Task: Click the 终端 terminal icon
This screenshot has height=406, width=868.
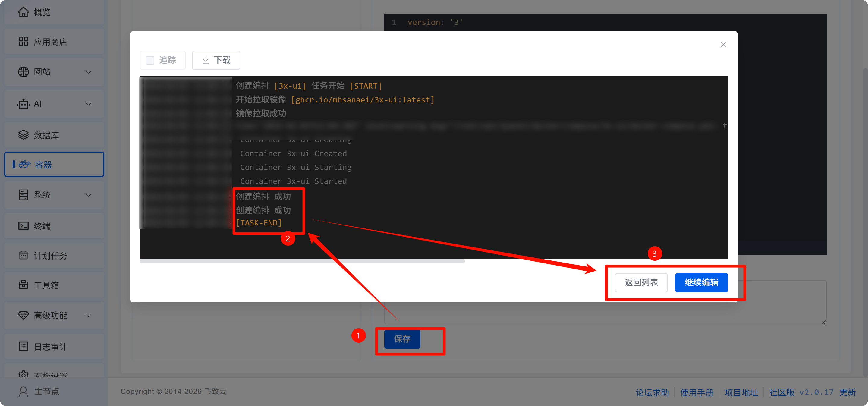Action: [x=23, y=226]
